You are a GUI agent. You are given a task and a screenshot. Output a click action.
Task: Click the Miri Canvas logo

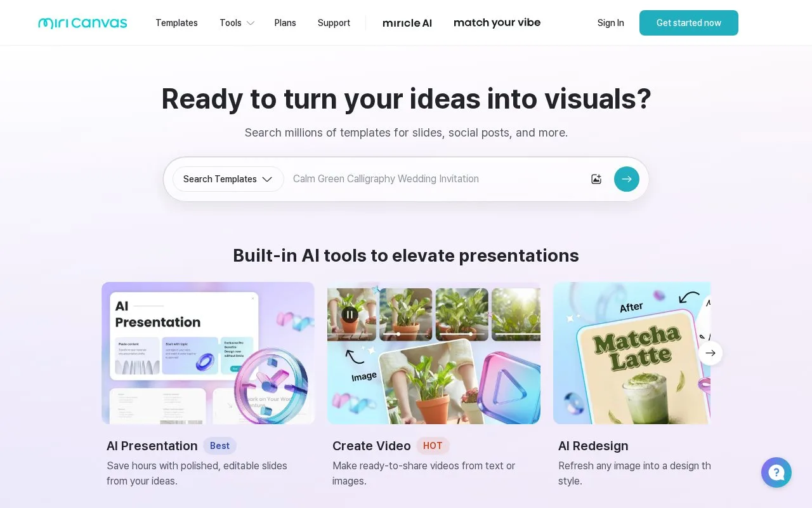click(82, 23)
